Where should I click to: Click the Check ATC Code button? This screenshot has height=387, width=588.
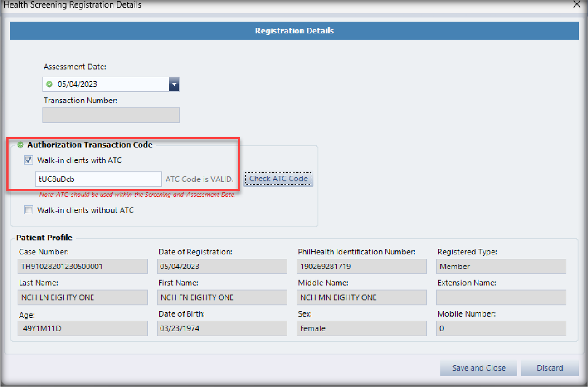click(278, 179)
